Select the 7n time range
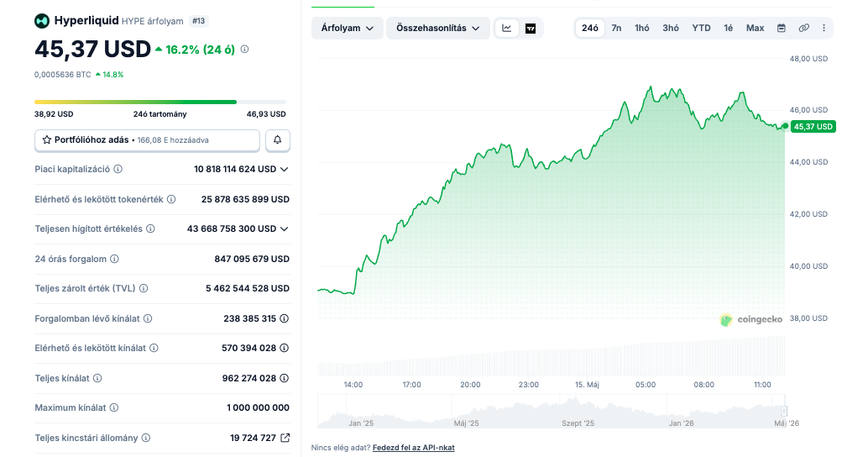This screenshot has width=868, height=457. click(x=616, y=29)
